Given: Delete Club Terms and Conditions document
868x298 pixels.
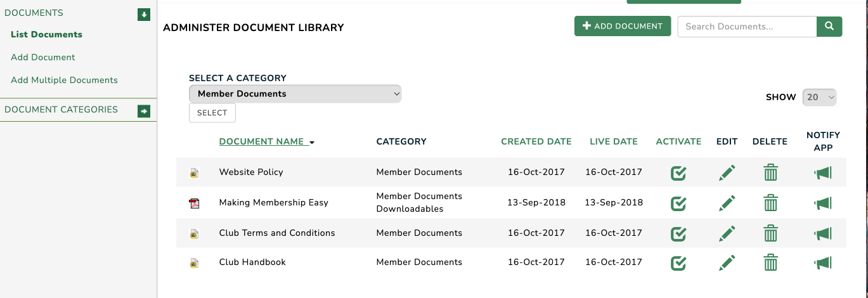Looking at the screenshot, I should pyautogui.click(x=770, y=233).
